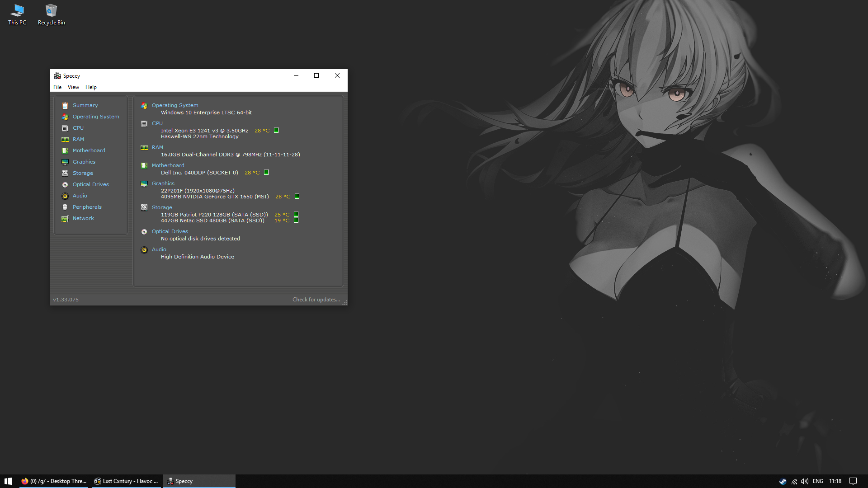Open Graphics in the sidebar
The image size is (868, 488).
click(84, 162)
